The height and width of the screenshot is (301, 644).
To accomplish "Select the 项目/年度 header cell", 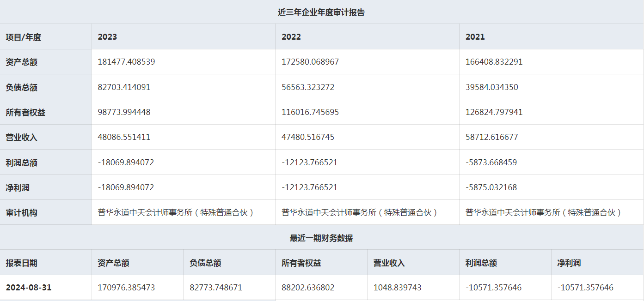I will 24,37.
